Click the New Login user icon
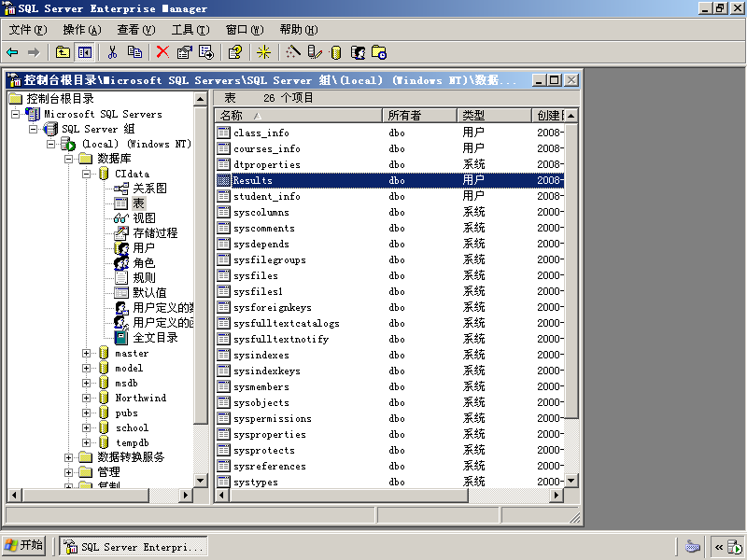The height and width of the screenshot is (560, 747). [x=358, y=52]
